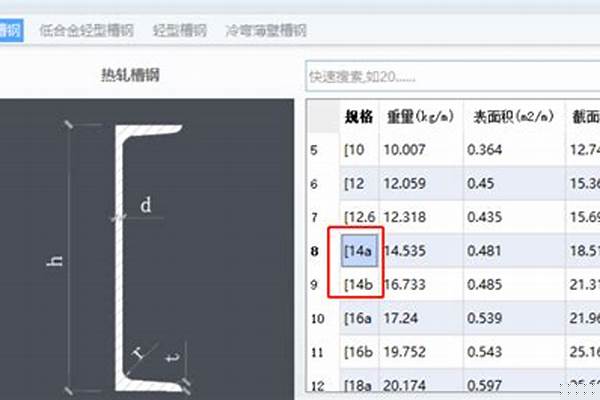This screenshot has height=400, width=600.
Task: Switch to the 低合金轻型槽钢 tab
Action: coord(87,31)
